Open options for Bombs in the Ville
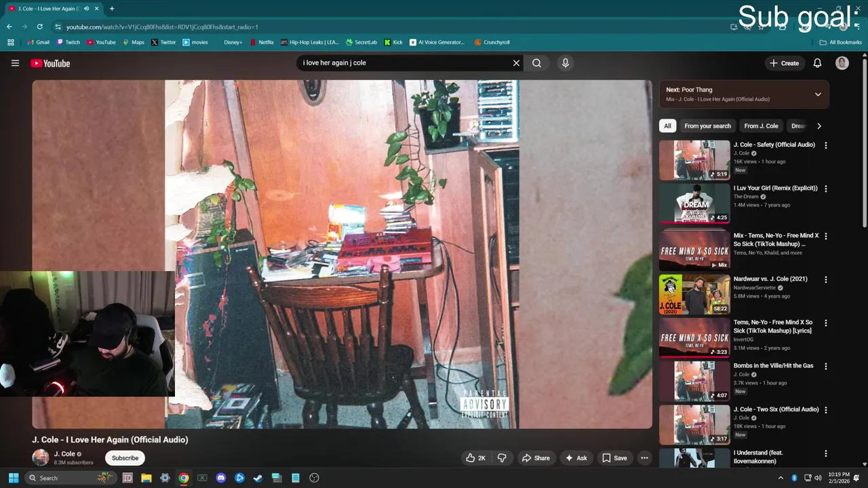Screen dimensions: 868x488 pos(825,366)
